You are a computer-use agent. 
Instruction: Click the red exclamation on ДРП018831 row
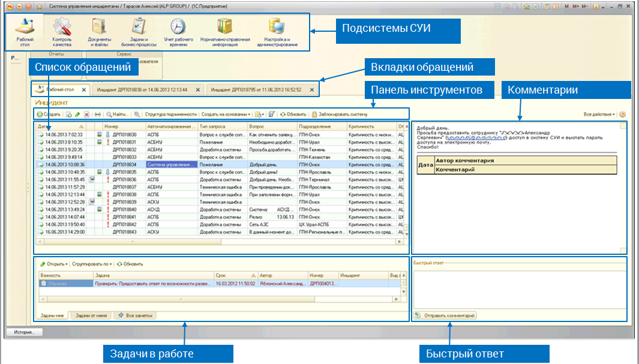tap(108, 142)
